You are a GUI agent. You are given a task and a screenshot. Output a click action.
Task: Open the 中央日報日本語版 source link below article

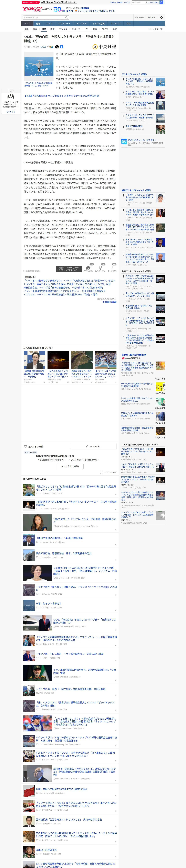pos(109,302)
